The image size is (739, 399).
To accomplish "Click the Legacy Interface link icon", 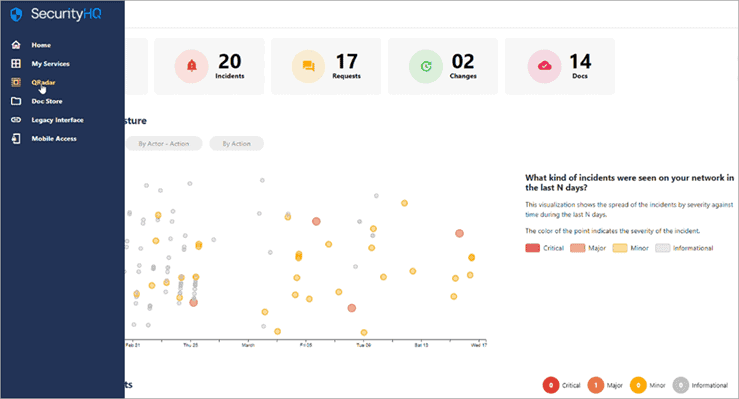I will coord(16,120).
